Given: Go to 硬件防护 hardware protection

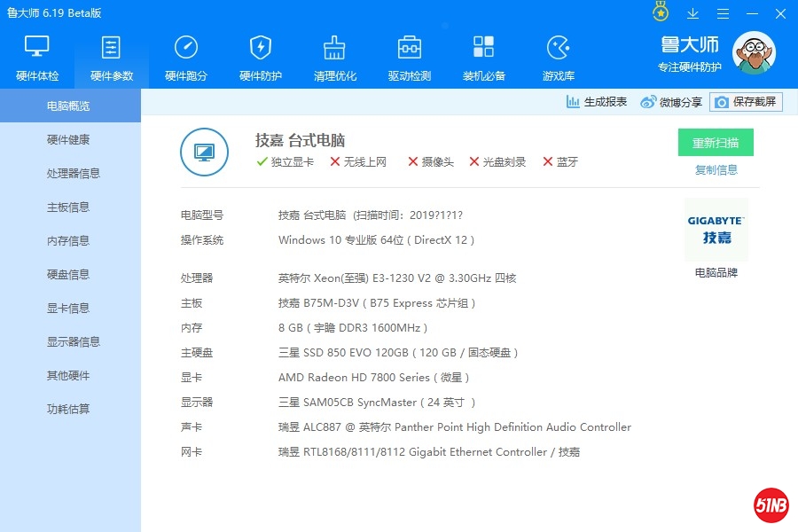Looking at the screenshot, I should point(261,58).
